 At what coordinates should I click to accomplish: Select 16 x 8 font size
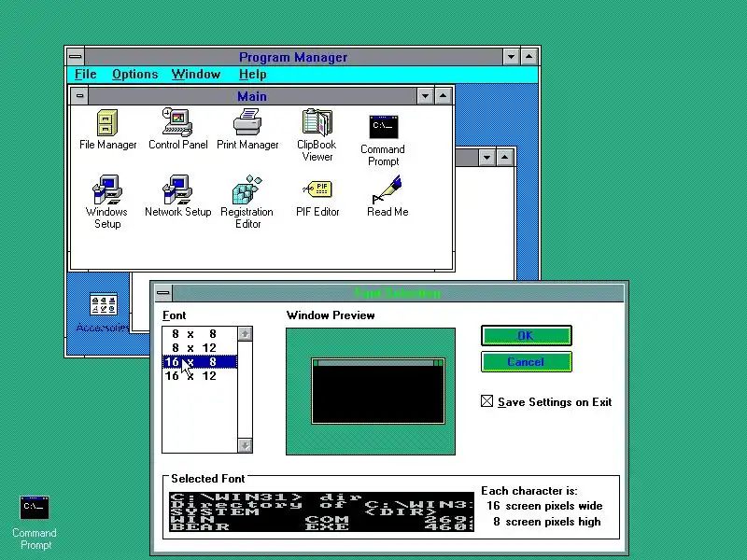pyautogui.click(x=200, y=362)
